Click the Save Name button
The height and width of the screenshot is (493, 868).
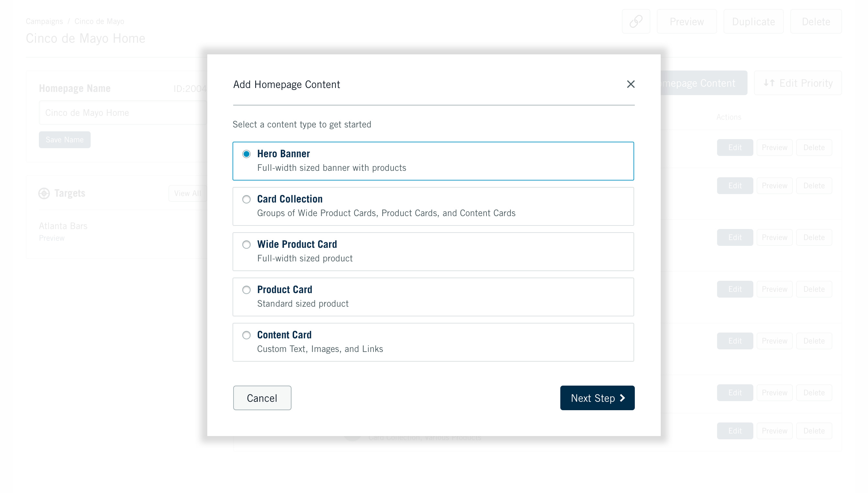pos(65,139)
